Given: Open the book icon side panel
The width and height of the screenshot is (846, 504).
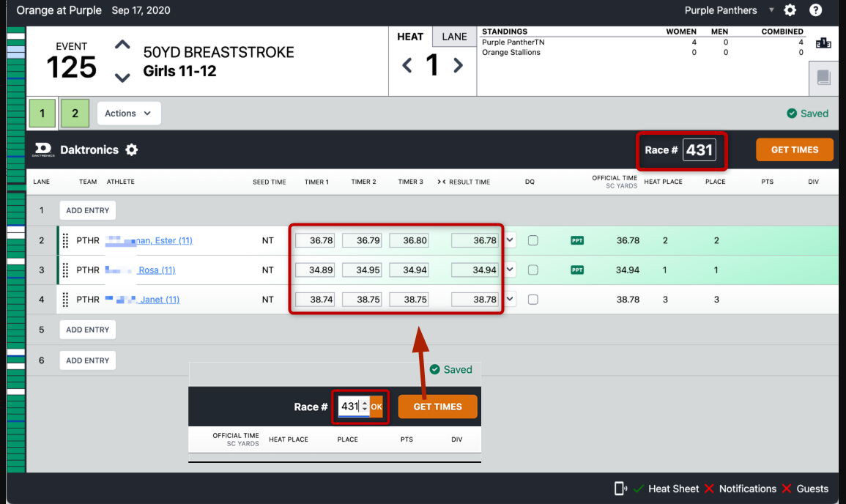Looking at the screenshot, I should 823,78.
